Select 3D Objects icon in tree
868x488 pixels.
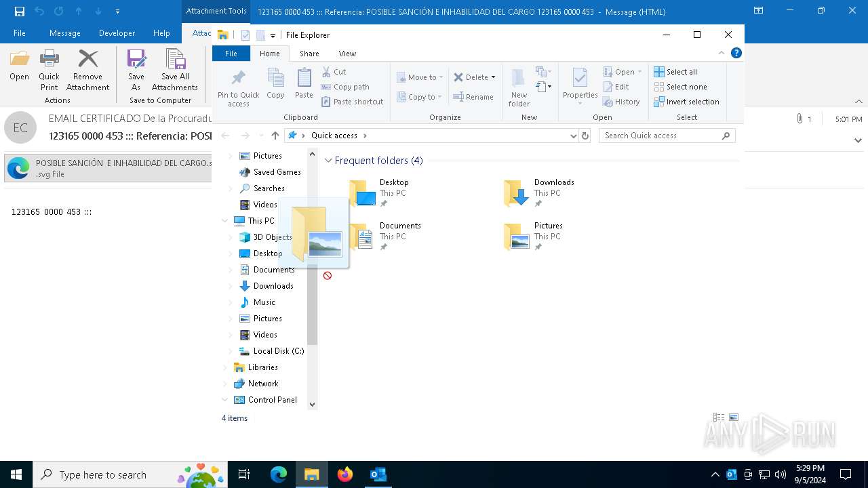[245, 237]
